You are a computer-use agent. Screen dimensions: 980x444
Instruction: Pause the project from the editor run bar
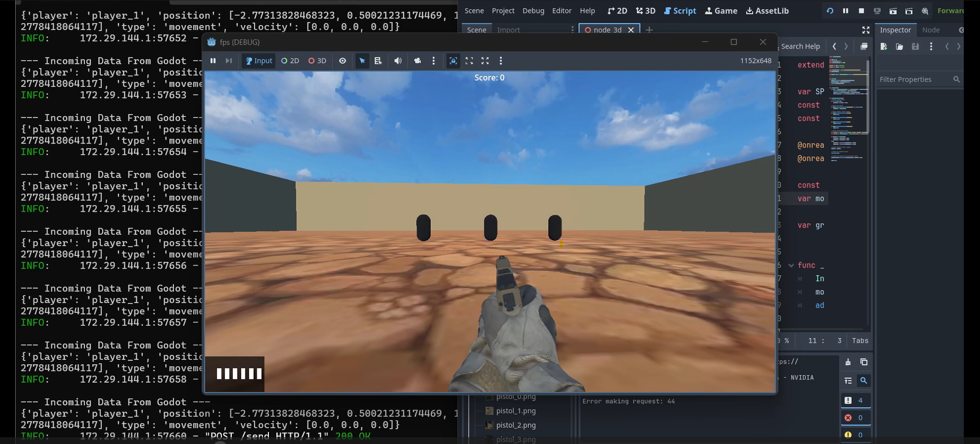(846, 10)
